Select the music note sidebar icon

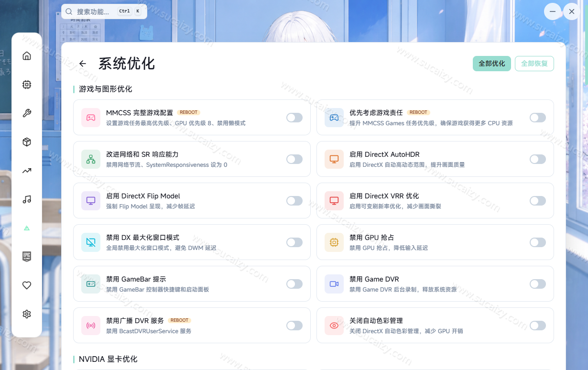pyautogui.click(x=27, y=199)
